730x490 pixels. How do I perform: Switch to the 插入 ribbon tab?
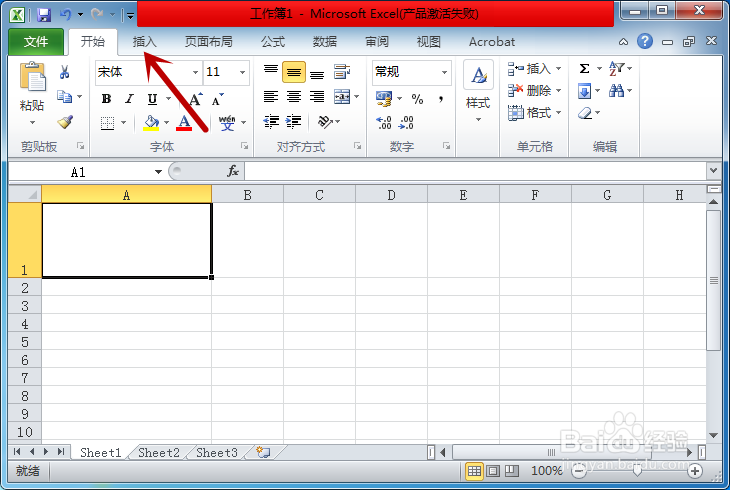coord(144,42)
